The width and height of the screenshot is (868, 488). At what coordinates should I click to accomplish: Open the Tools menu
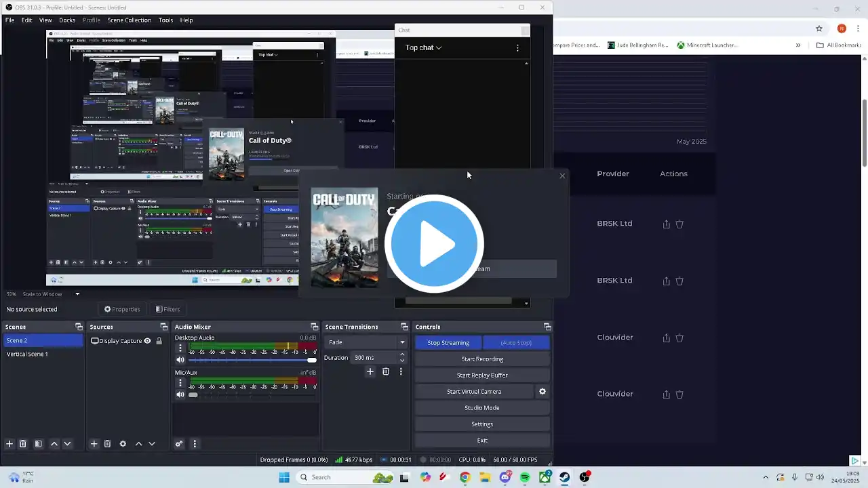point(166,20)
